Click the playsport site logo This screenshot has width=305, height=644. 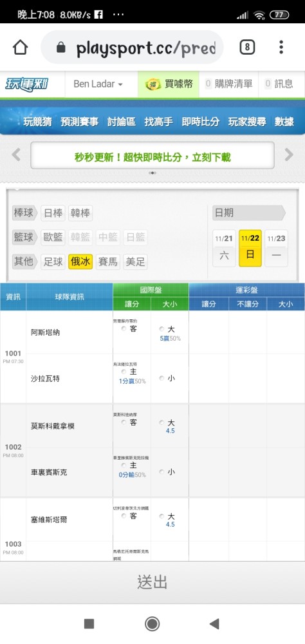[x=27, y=84]
